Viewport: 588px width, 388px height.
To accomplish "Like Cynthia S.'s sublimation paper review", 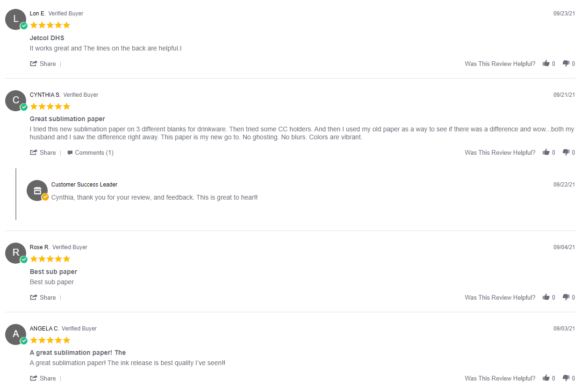I will click(546, 152).
